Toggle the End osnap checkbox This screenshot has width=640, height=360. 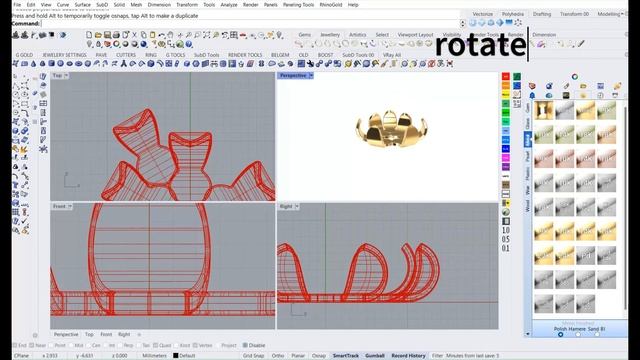(x=15, y=345)
